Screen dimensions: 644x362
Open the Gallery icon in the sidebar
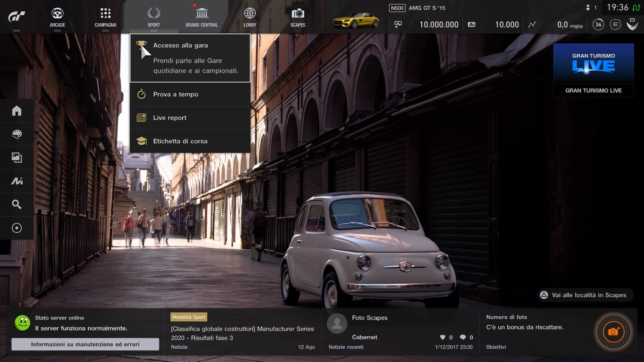point(16,157)
